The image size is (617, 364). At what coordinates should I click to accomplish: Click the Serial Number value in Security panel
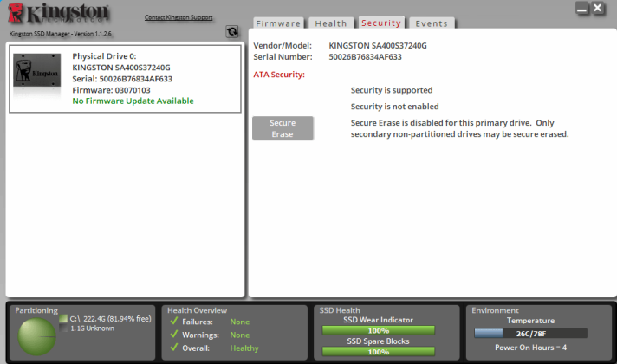[365, 57]
